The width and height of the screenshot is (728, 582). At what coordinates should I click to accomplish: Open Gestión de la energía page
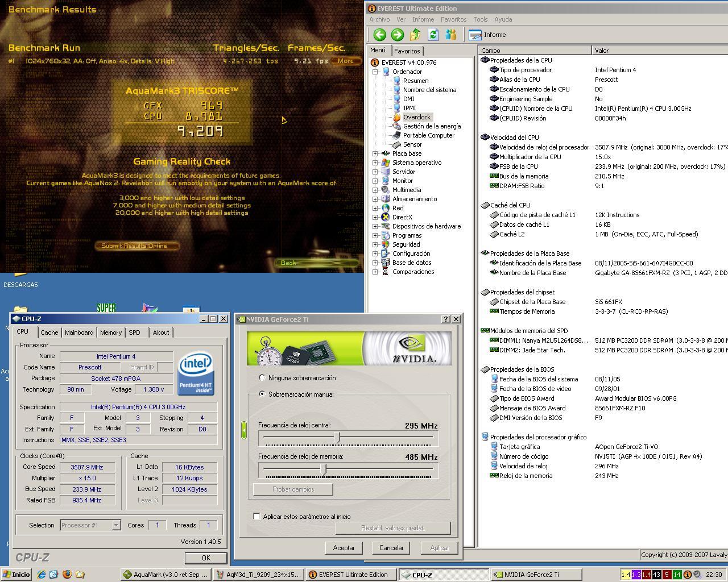pyautogui.click(x=432, y=126)
